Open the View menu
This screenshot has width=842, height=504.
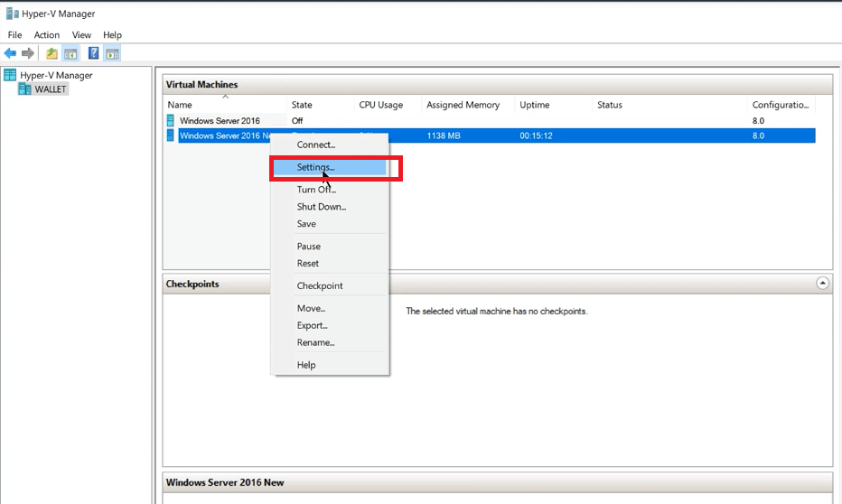(x=81, y=35)
